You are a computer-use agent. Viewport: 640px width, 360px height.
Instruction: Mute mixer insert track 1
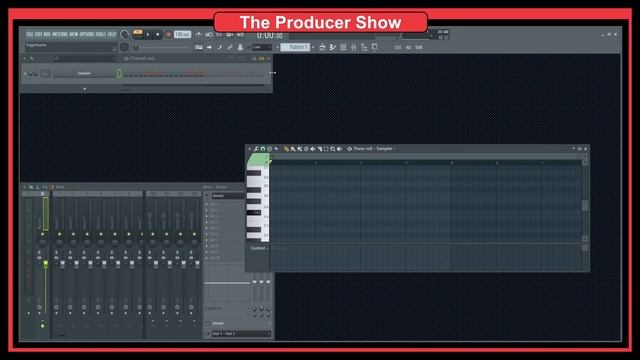tap(59, 234)
